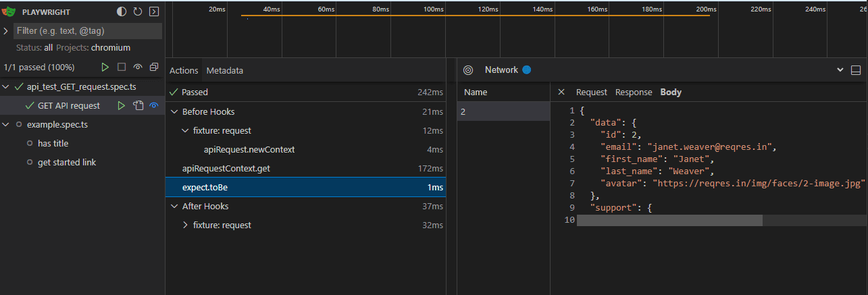Toggle the color theme icon

pyautogui.click(x=122, y=11)
